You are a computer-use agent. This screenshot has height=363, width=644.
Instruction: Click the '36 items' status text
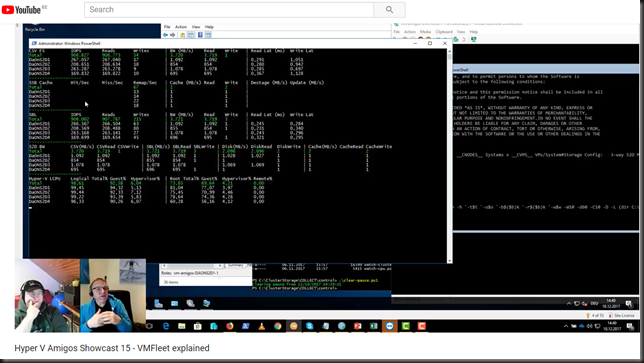point(170,283)
